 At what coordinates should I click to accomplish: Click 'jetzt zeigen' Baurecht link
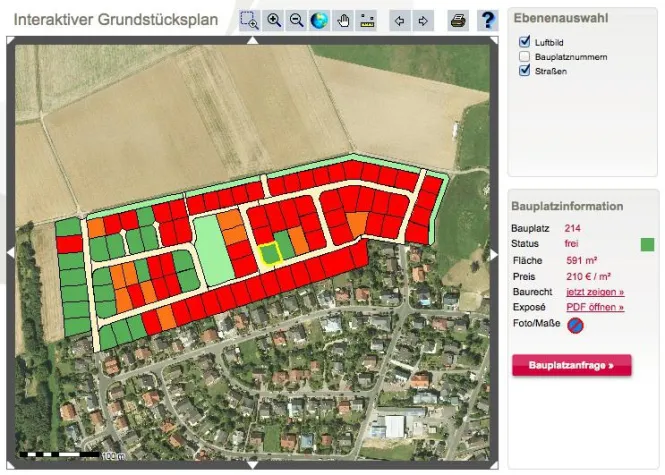coord(594,292)
